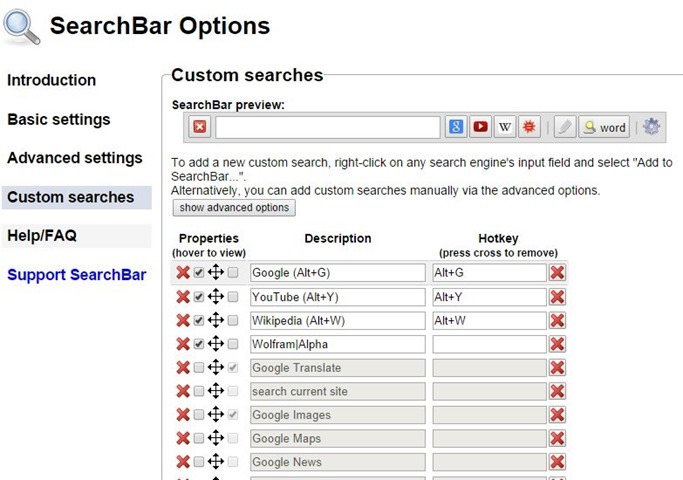
Task: Remove the Alt+W hotkey for Wikipedia
Action: point(557,321)
